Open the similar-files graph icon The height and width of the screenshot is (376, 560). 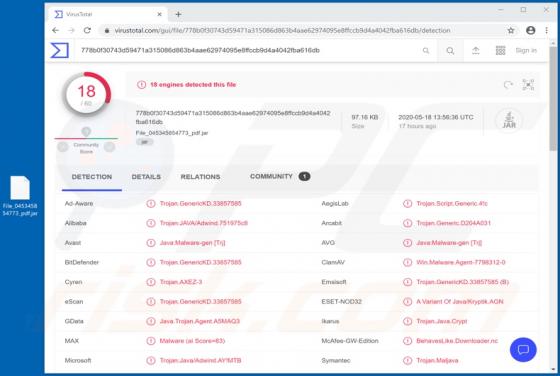pyautogui.click(x=528, y=85)
